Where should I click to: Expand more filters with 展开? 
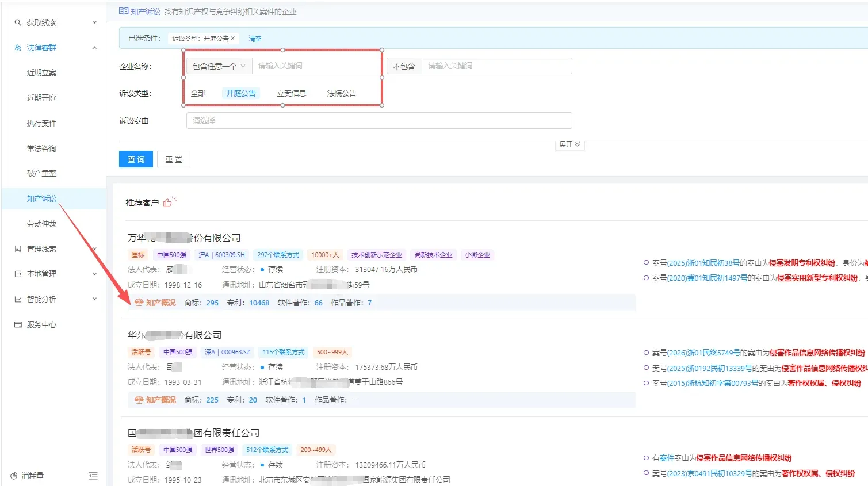pyautogui.click(x=569, y=144)
